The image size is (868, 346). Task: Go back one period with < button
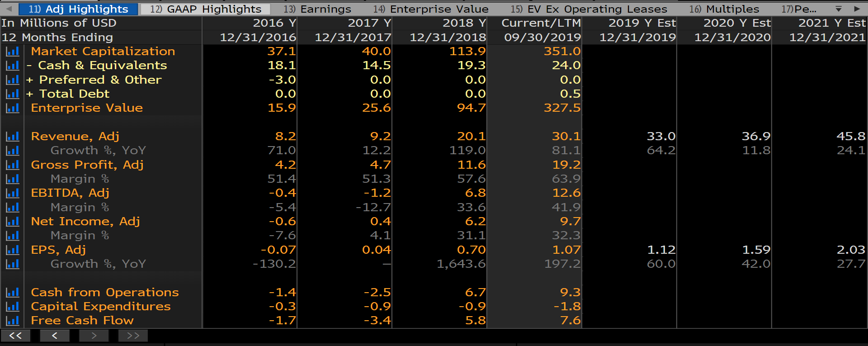pos(55,336)
